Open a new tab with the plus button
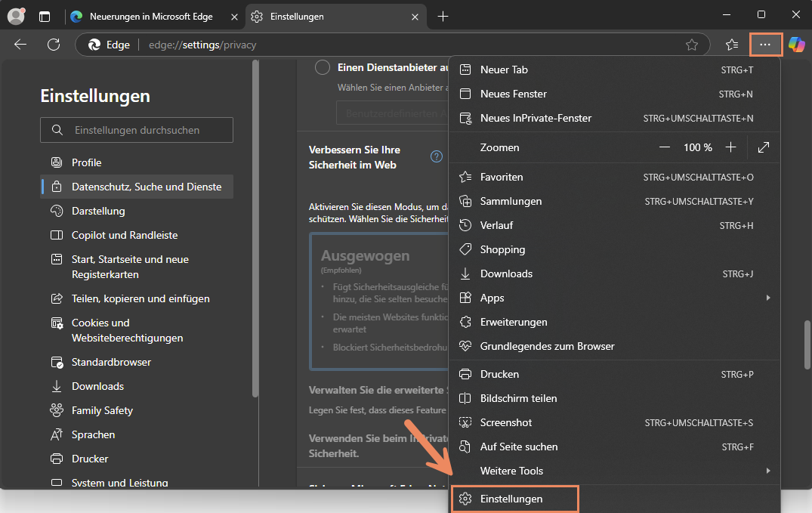 tap(443, 17)
